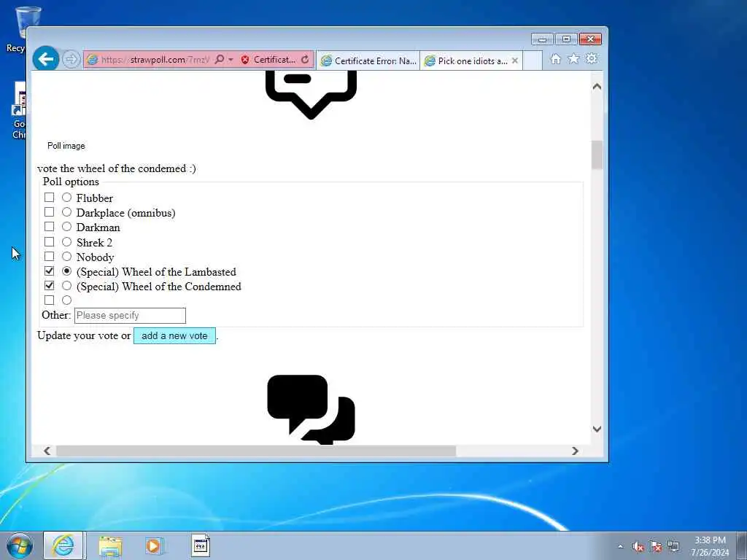Click the search magnifier in address bar
747x560 pixels.
click(219, 60)
